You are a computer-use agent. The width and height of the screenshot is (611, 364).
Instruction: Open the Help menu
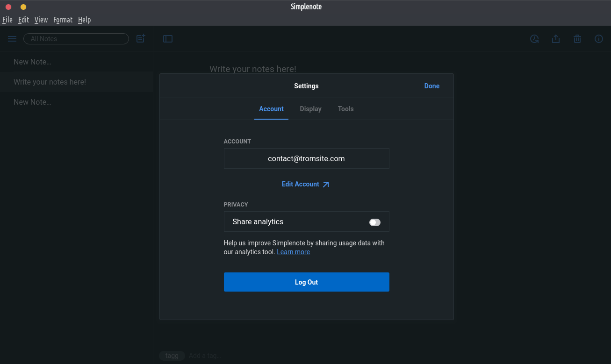click(x=84, y=20)
